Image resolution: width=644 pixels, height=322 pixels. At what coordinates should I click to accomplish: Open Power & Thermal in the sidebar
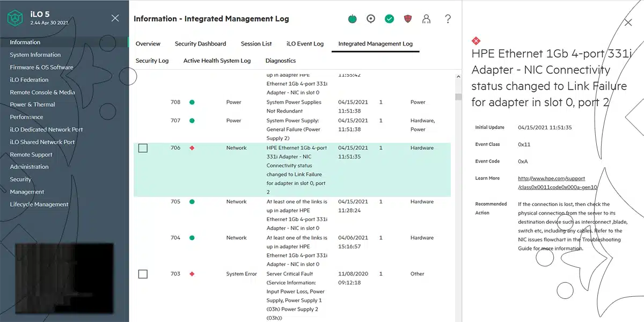tap(32, 105)
